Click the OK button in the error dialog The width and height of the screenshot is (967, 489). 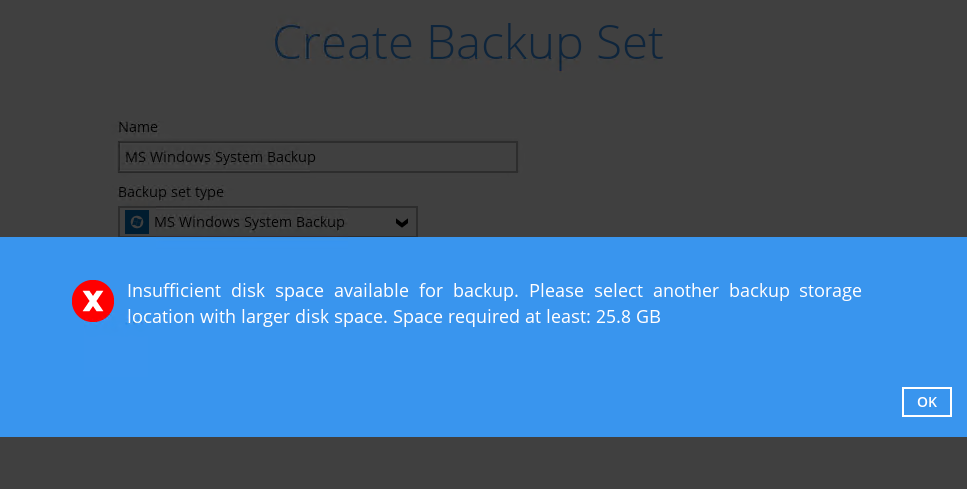click(x=926, y=402)
